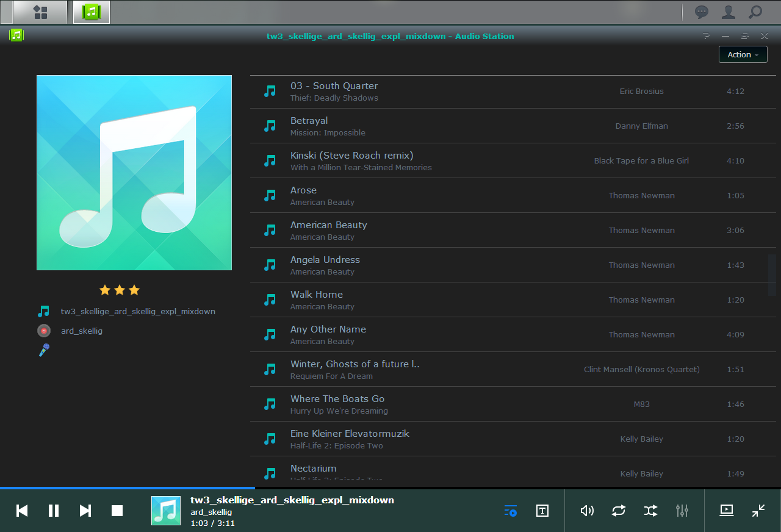Click the now-playing album thumbnail in player bar

click(x=166, y=511)
